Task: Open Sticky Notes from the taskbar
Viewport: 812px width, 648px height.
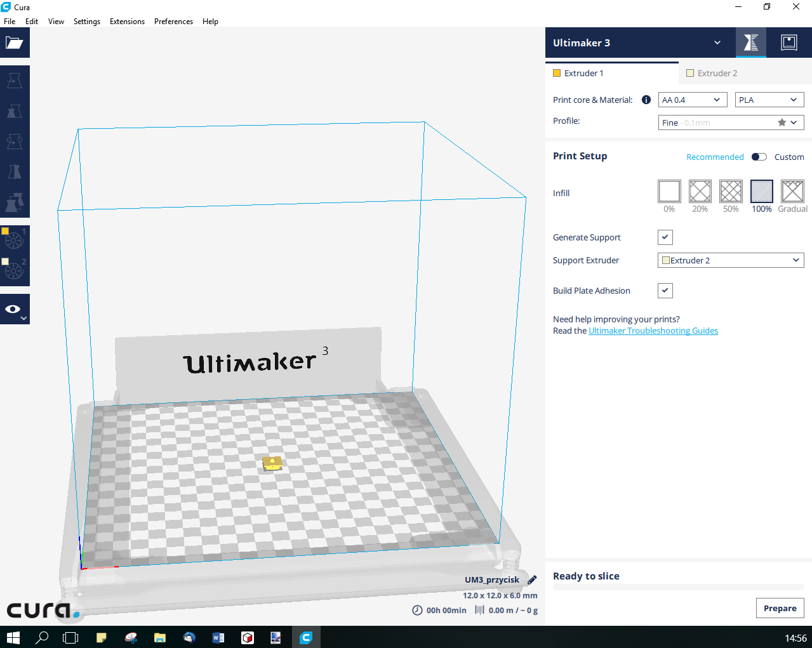Action: click(101, 637)
